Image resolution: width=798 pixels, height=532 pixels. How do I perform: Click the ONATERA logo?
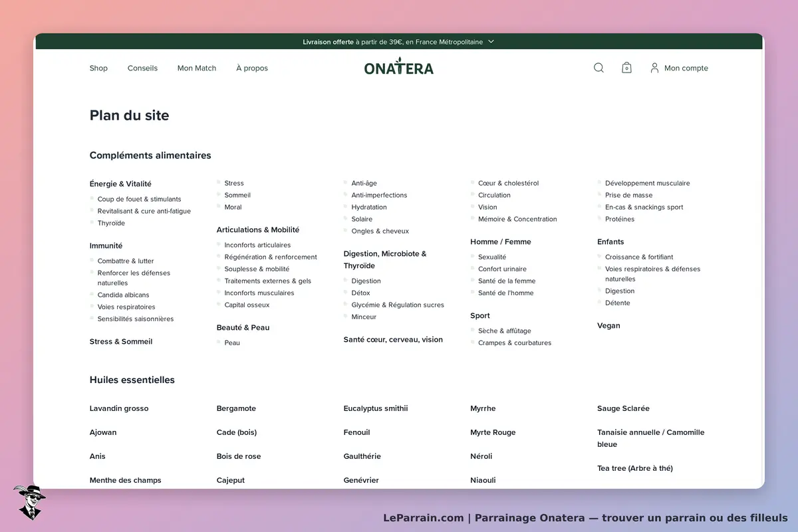pyautogui.click(x=399, y=67)
